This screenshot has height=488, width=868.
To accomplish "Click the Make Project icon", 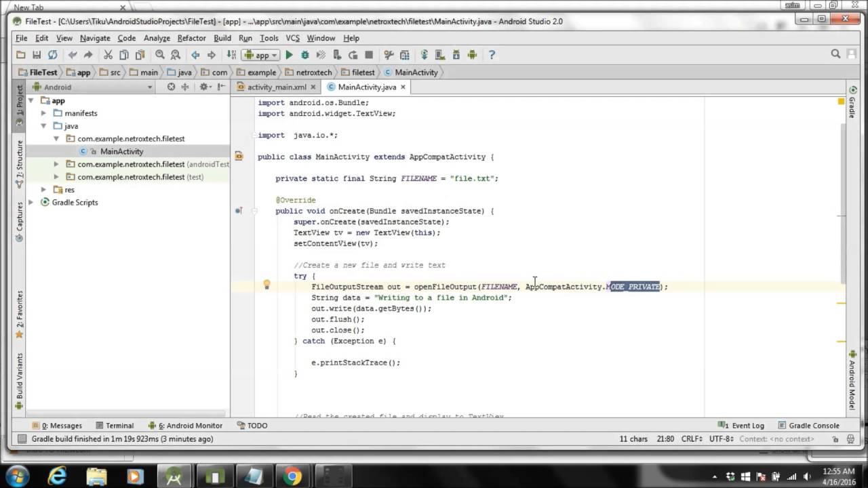I will click(x=231, y=55).
